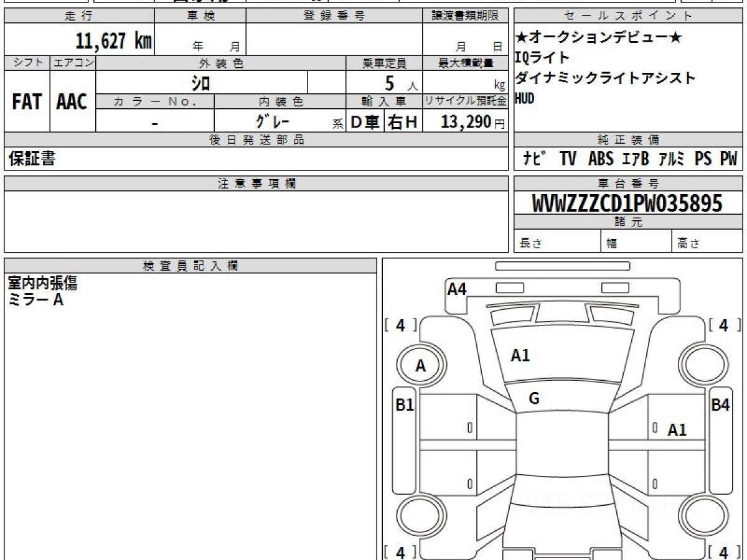Select the PW equipment item
Image resolution: width=747 pixels, height=560 pixels.
[x=728, y=159]
